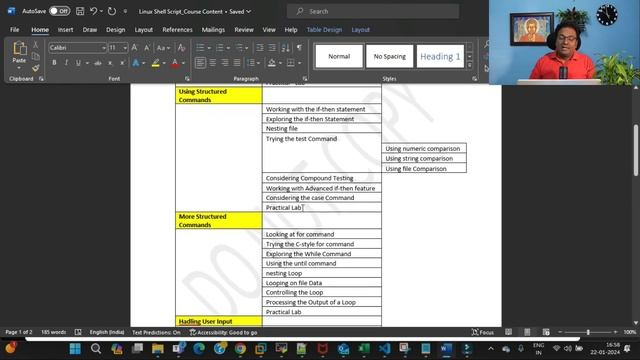
Task: Toggle Subscript formatting
Action: tap(110, 63)
